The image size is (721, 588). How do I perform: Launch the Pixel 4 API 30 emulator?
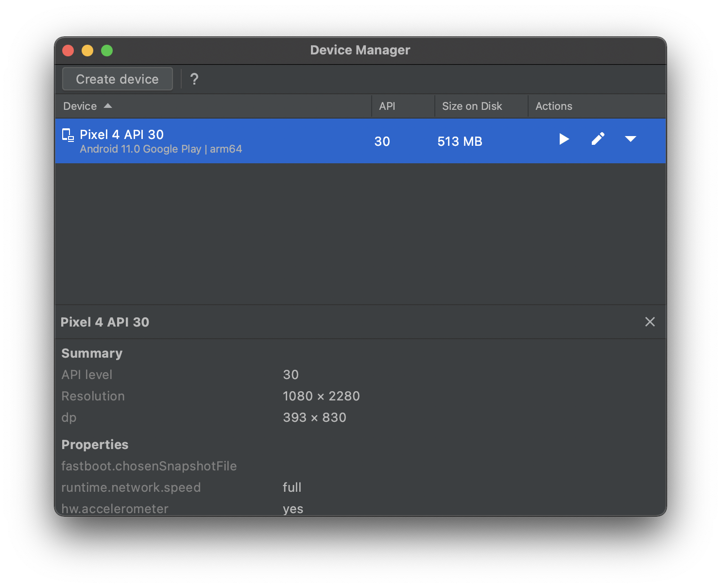(x=564, y=139)
